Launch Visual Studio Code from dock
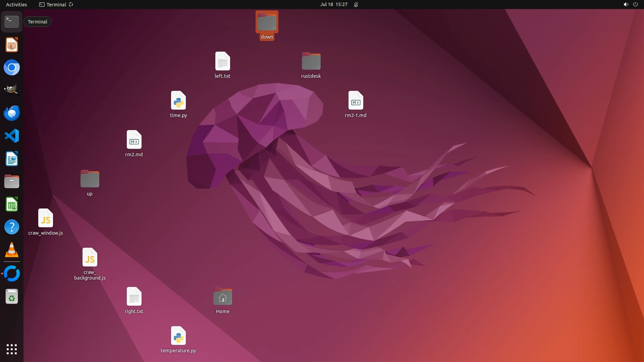This screenshot has height=362, width=644. (12, 136)
